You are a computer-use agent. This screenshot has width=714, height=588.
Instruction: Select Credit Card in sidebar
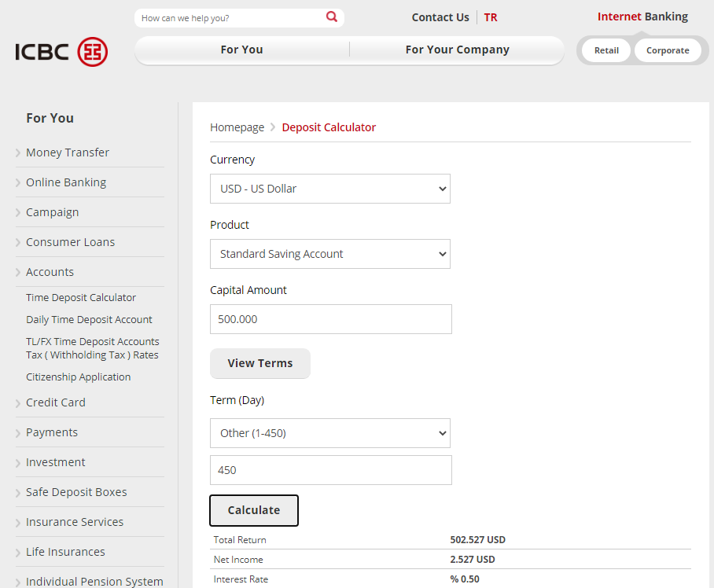coord(56,402)
